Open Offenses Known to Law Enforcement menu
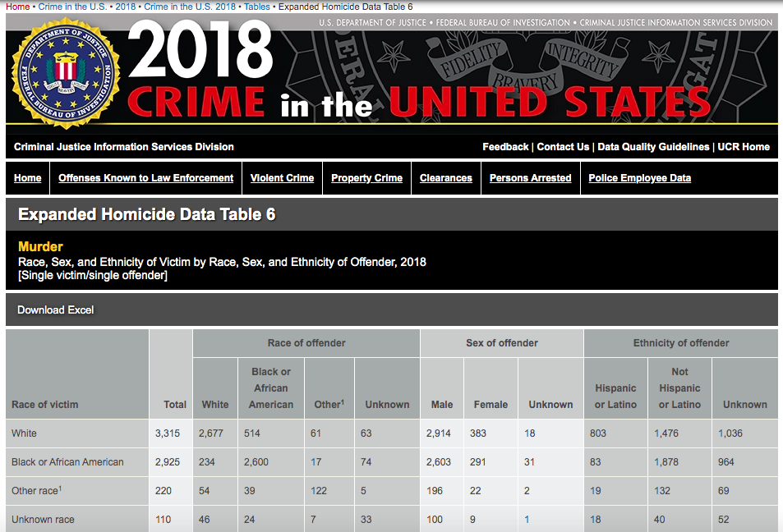Viewport: 783px width, 532px height. (145, 178)
